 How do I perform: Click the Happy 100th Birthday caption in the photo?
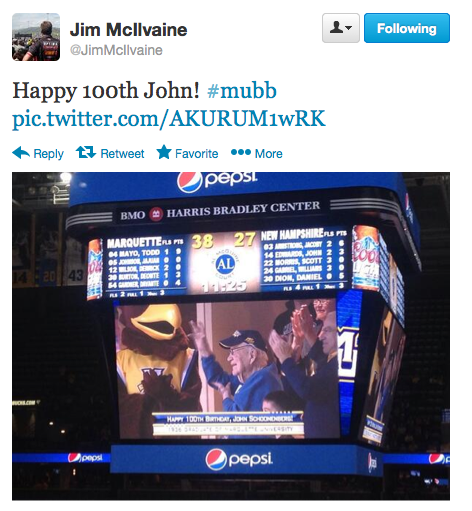pos(230,419)
